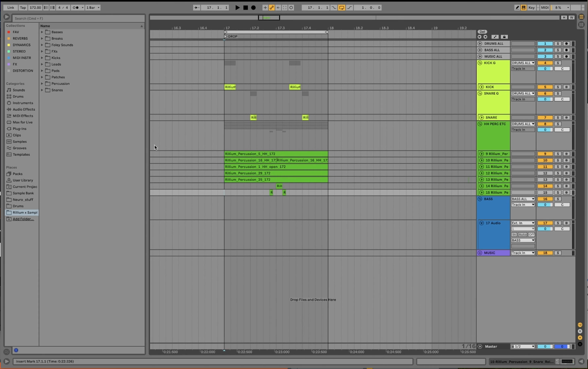Open the Max for Live category
Screen dimensions: 588x369
point(22,122)
